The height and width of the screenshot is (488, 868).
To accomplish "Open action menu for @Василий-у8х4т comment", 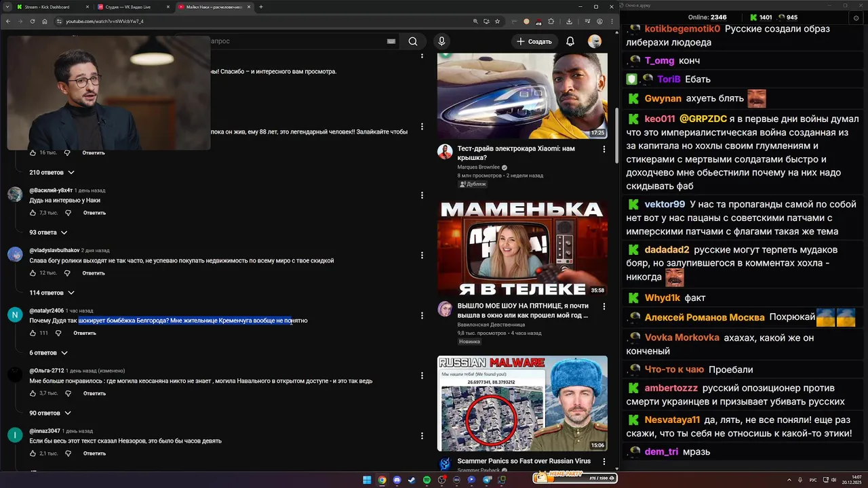I will click(422, 195).
